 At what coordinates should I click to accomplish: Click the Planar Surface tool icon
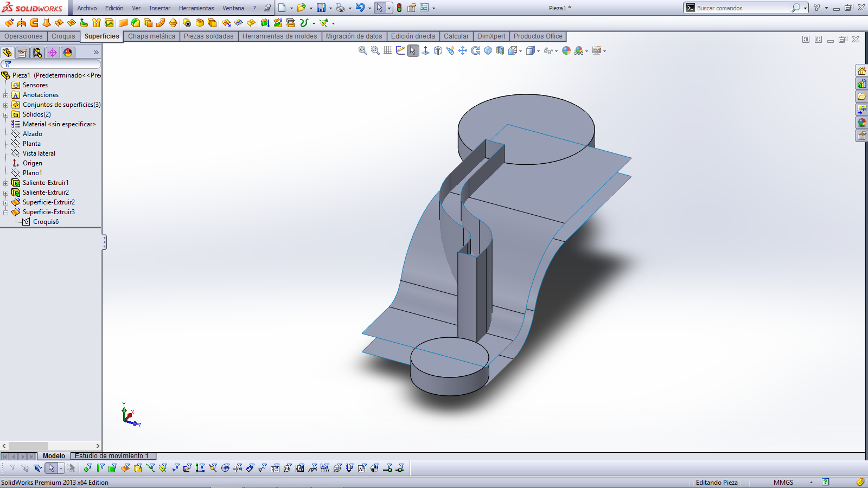coord(123,23)
